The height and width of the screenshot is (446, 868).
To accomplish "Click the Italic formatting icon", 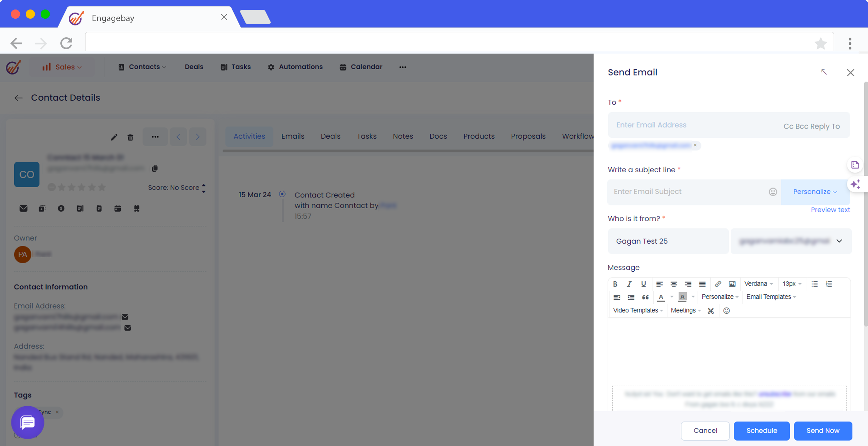I will coord(629,284).
